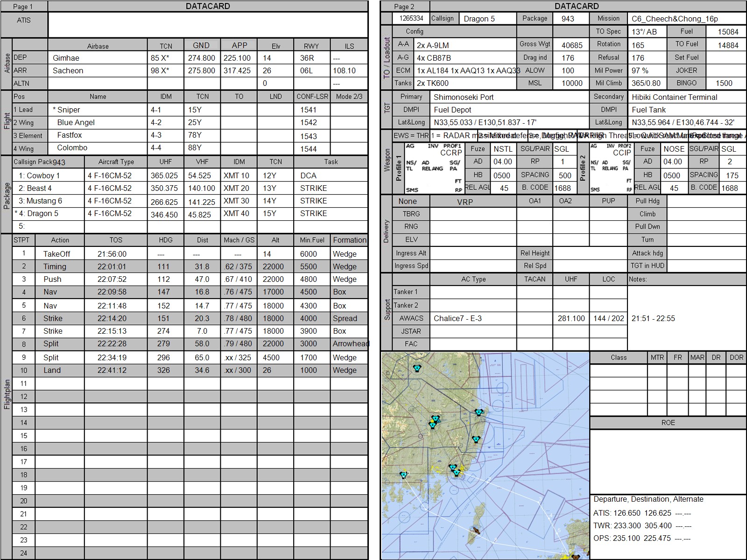Switch to the Page 2 label

404,7
